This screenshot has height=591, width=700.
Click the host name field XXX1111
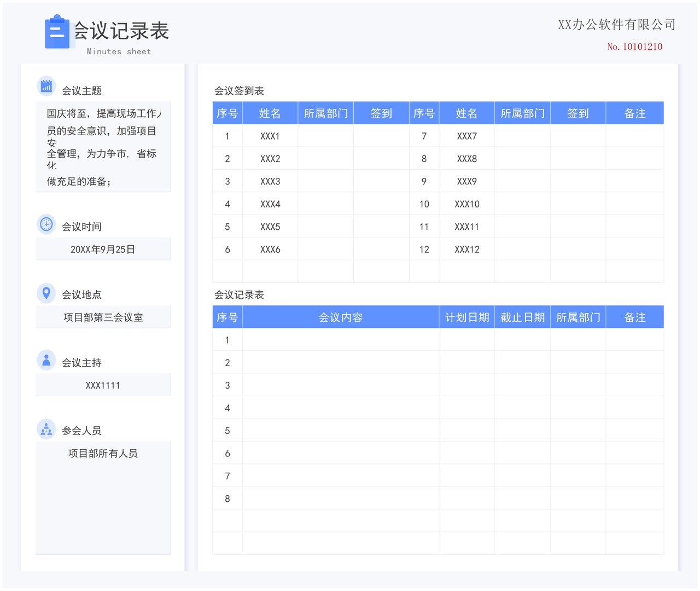click(x=103, y=385)
